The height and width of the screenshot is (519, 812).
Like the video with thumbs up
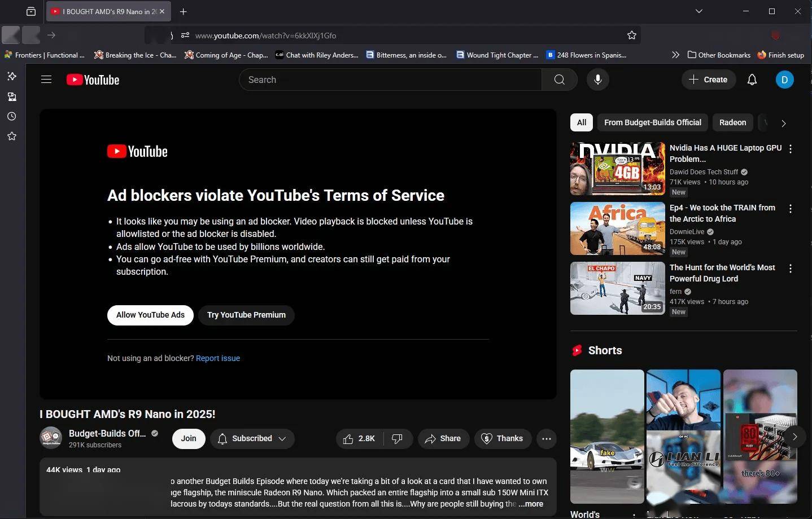point(360,439)
